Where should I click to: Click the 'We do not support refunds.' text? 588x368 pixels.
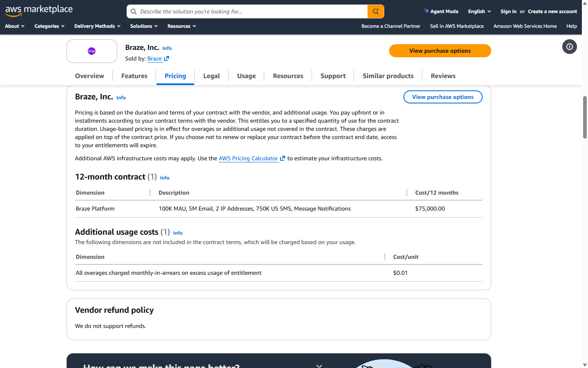pos(111,326)
